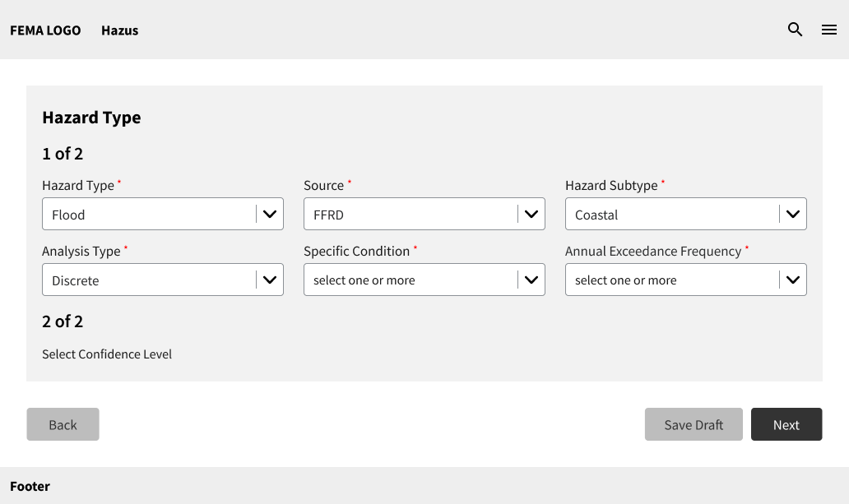This screenshot has height=504, width=849.
Task: Click the chevron arrow in Source dropdown
Action: [x=531, y=214]
